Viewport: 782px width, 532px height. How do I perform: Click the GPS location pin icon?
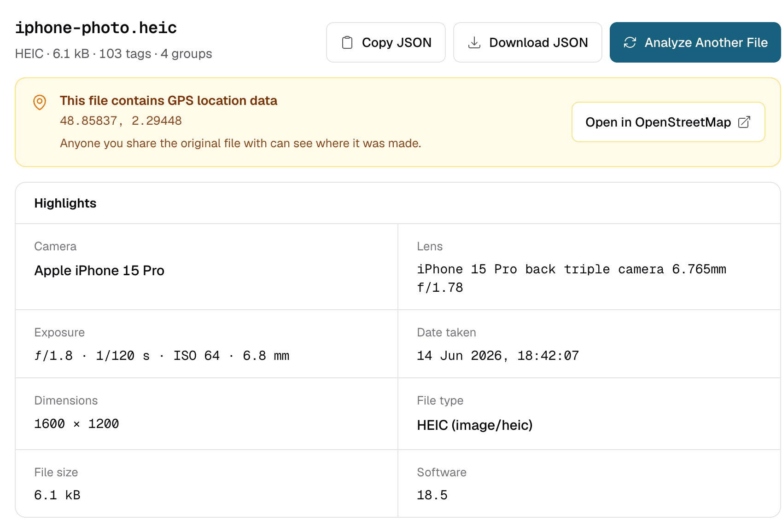[x=40, y=102]
